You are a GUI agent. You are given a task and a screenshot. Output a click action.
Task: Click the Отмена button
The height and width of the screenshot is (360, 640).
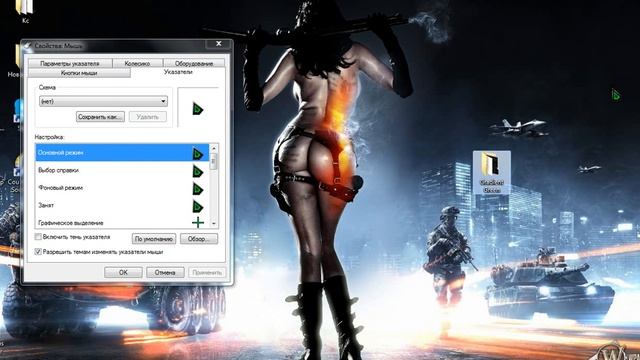(165, 272)
